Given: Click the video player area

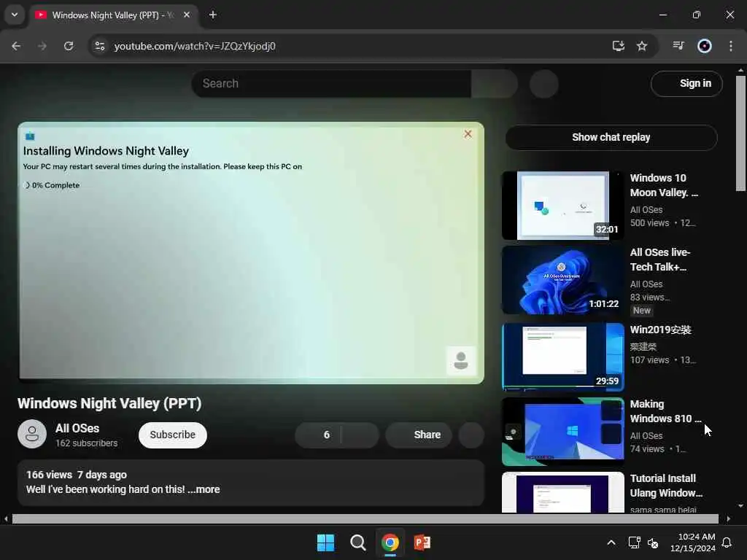Looking at the screenshot, I should point(251,252).
